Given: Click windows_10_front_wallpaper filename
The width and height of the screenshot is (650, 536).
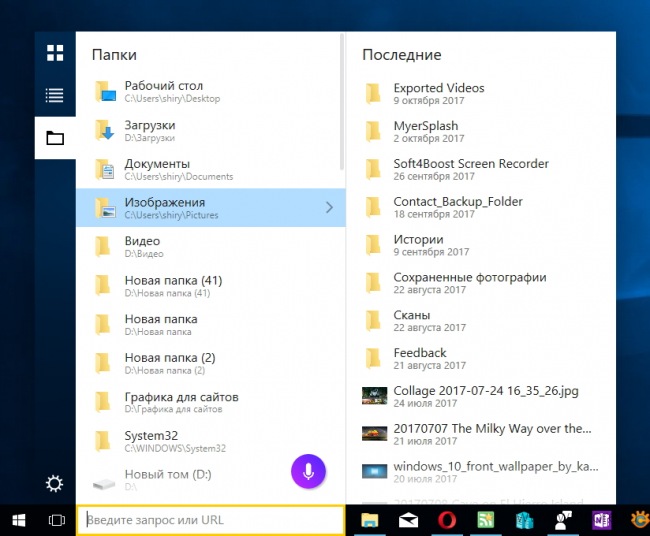Looking at the screenshot, I should click(496, 466).
